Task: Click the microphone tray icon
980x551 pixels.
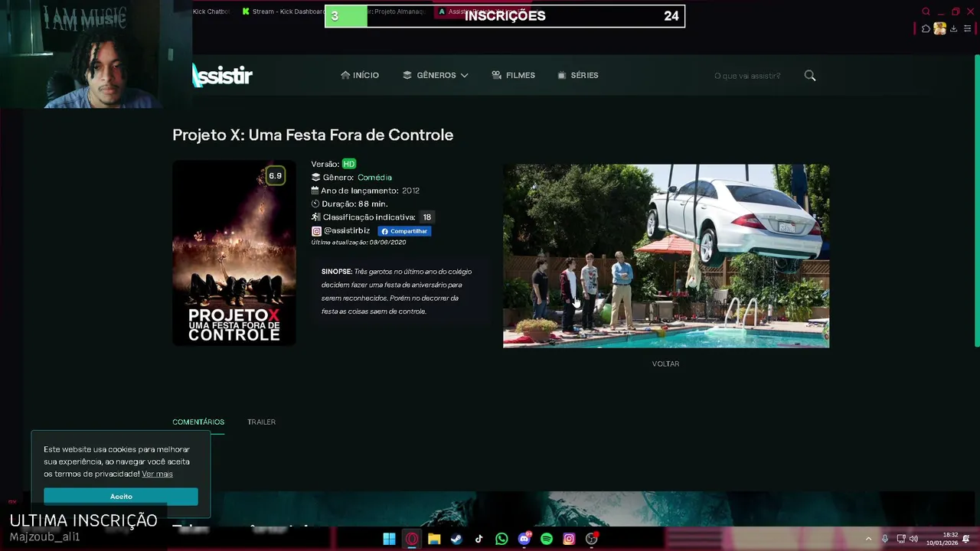Action: coord(885,539)
